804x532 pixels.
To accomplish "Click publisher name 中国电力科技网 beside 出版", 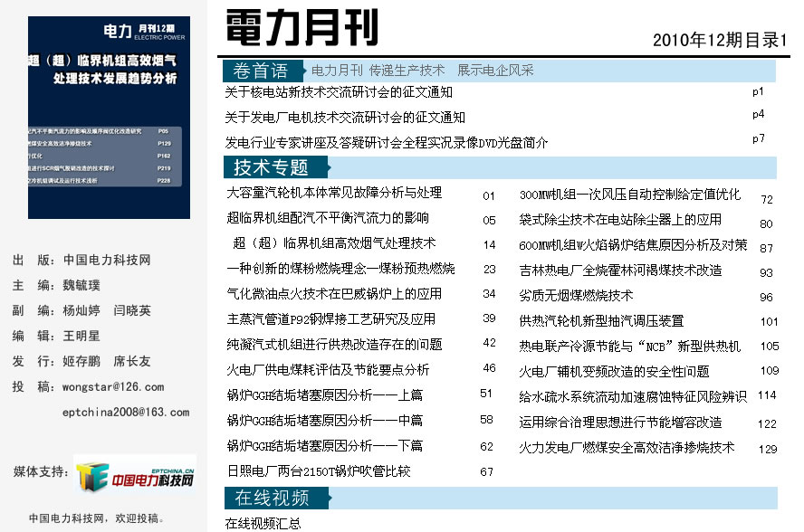I will [x=107, y=260].
